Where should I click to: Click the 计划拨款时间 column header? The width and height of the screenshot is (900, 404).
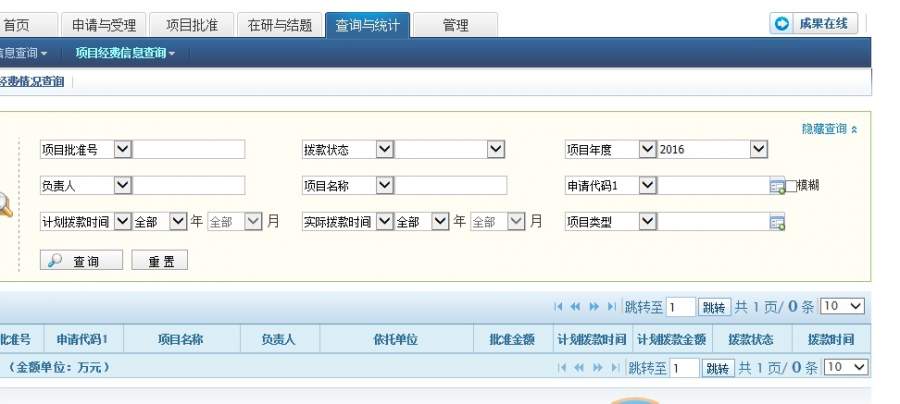[592, 339]
